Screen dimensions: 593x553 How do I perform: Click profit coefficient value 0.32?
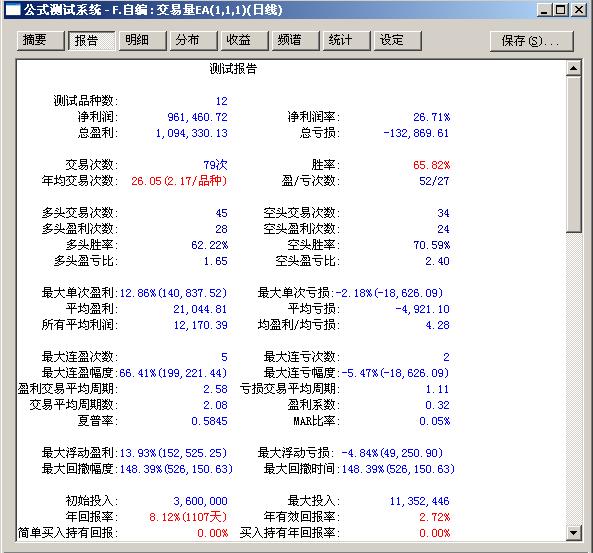(x=437, y=405)
